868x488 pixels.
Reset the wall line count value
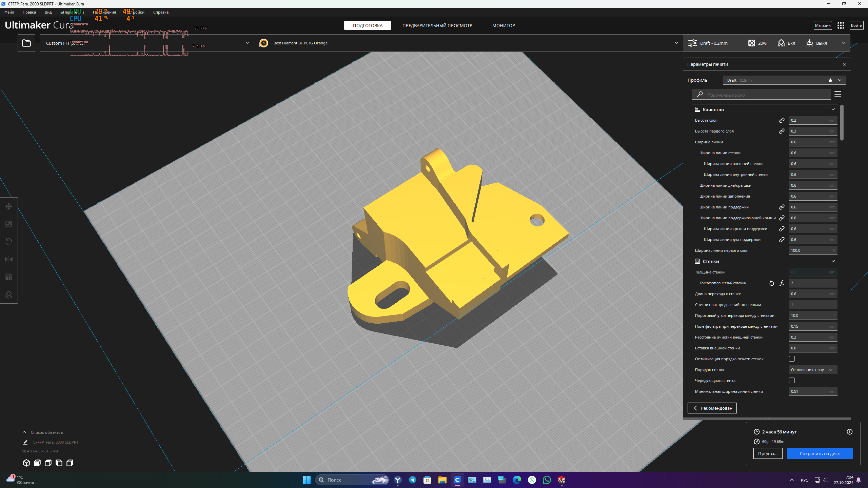[x=772, y=283]
